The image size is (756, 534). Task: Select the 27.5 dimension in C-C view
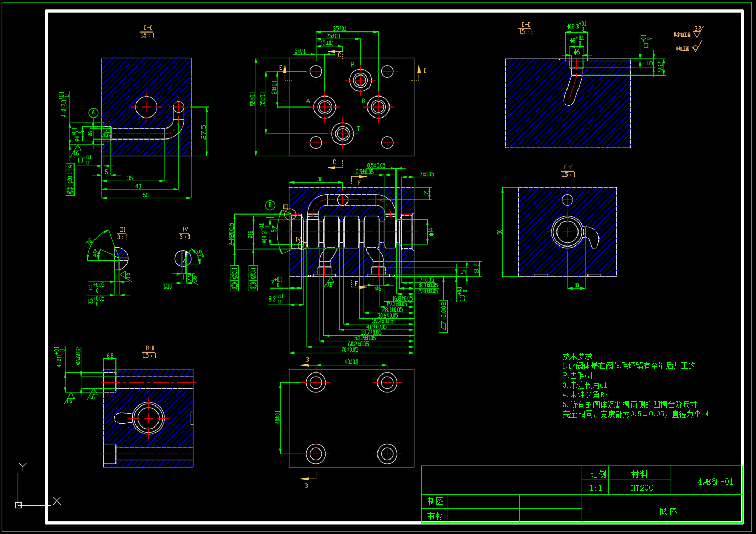[204, 132]
